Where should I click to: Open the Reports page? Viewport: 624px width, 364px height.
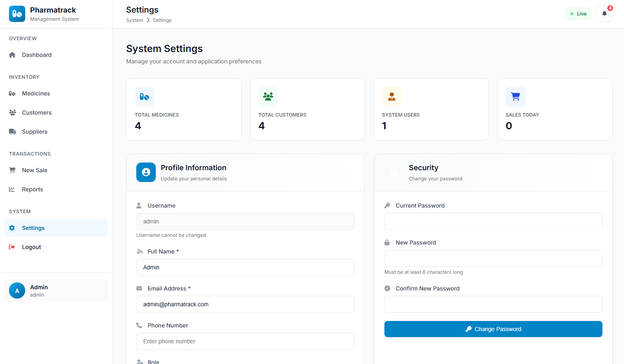coord(33,189)
